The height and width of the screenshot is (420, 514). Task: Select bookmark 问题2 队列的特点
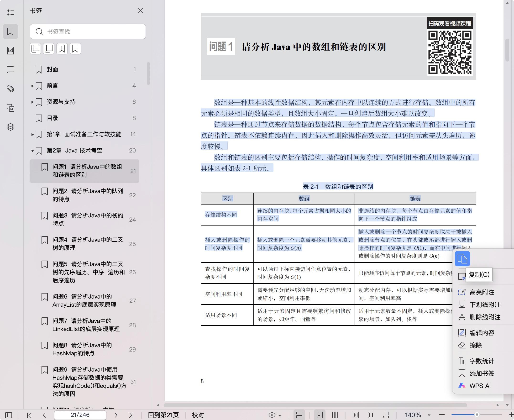(84, 195)
